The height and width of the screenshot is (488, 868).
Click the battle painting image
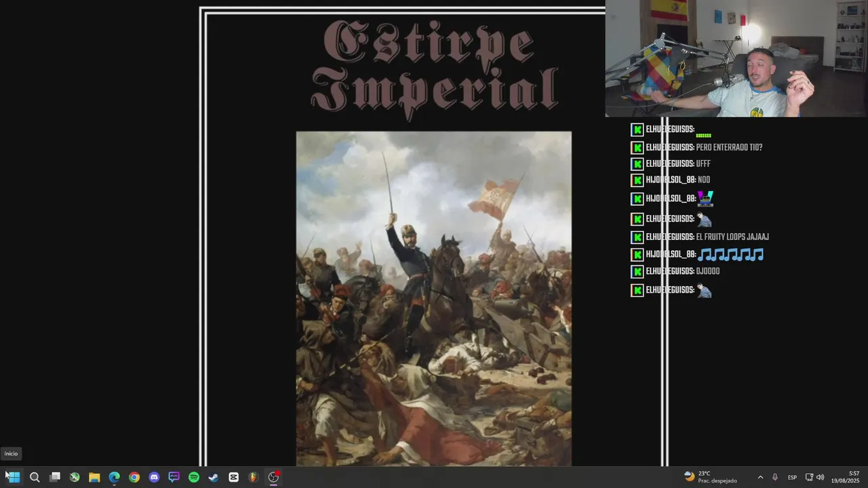coord(434,298)
